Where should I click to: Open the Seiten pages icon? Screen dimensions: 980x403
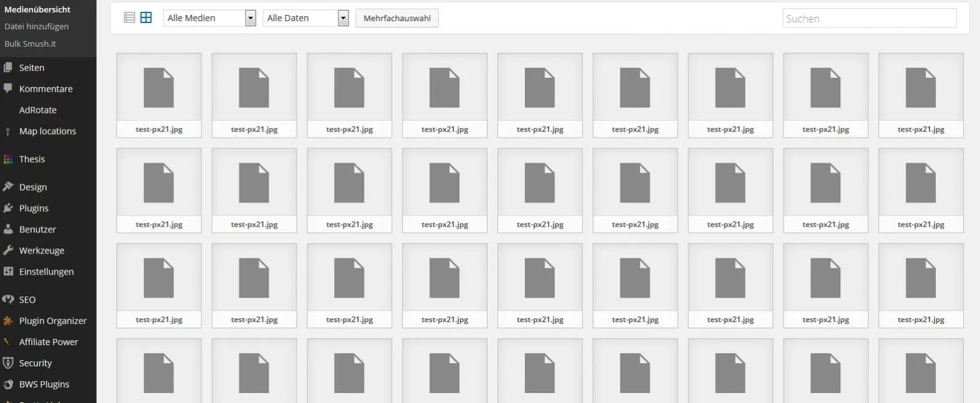coord(8,67)
